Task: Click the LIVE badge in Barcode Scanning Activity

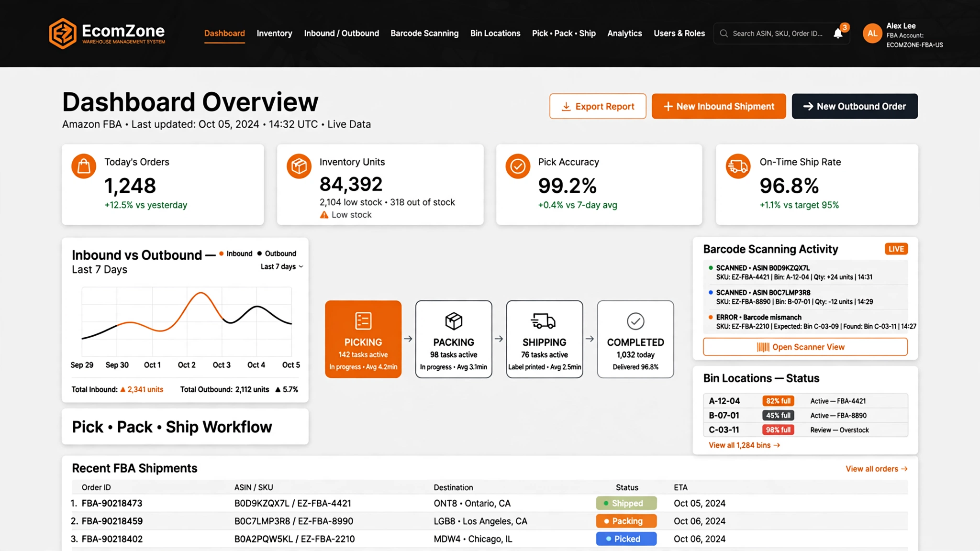Action: (x=896, y=249)
